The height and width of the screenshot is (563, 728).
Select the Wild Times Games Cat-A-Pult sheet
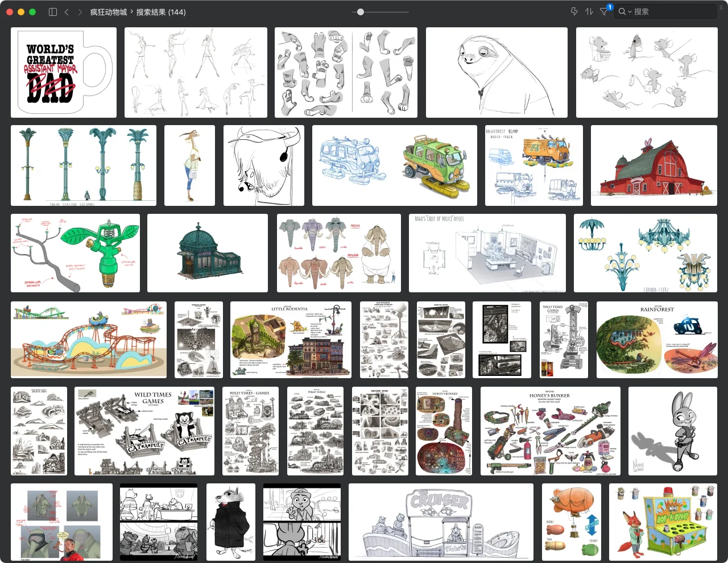coord(144,431)
